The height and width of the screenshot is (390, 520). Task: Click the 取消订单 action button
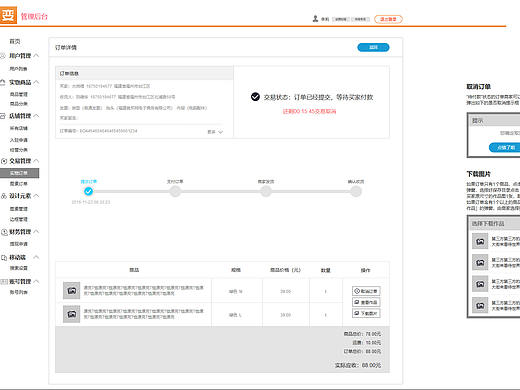pyautogui.click(x=366, y=291)
